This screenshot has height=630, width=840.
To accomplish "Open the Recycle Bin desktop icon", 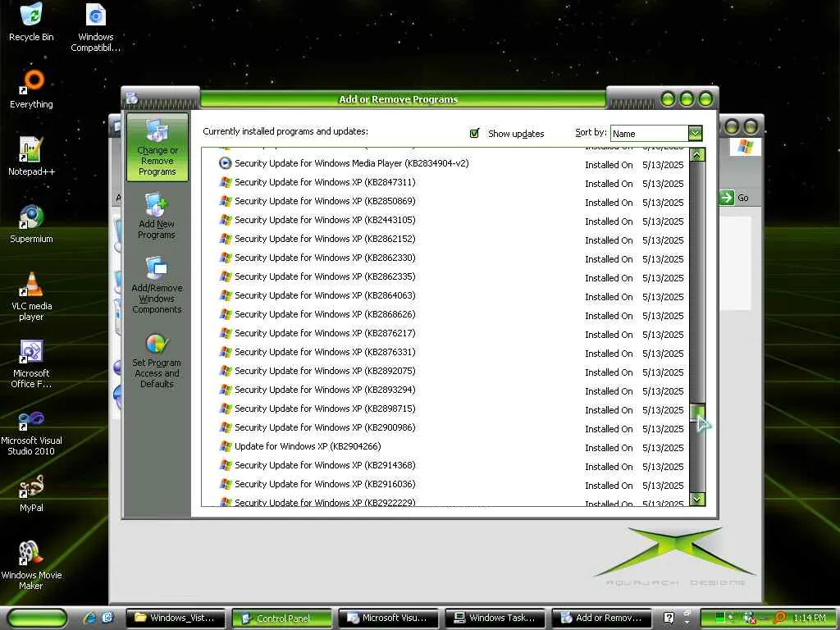I will (31, 22).
